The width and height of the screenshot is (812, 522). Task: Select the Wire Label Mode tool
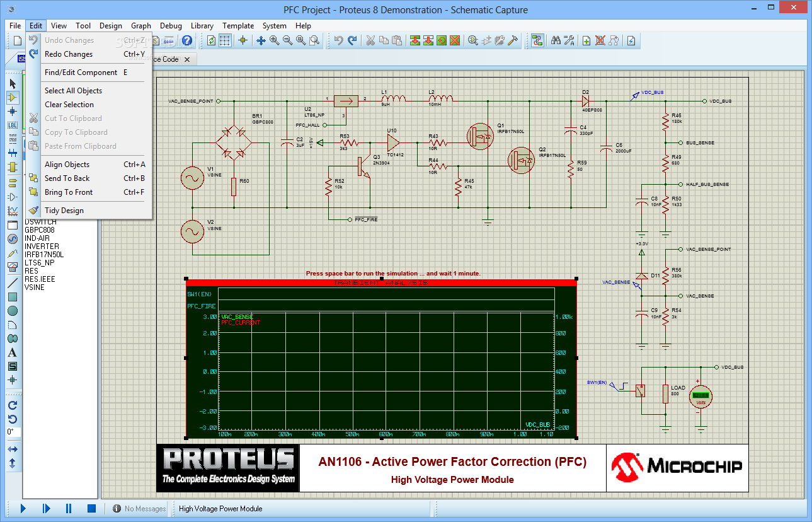[x=13, y=125]
